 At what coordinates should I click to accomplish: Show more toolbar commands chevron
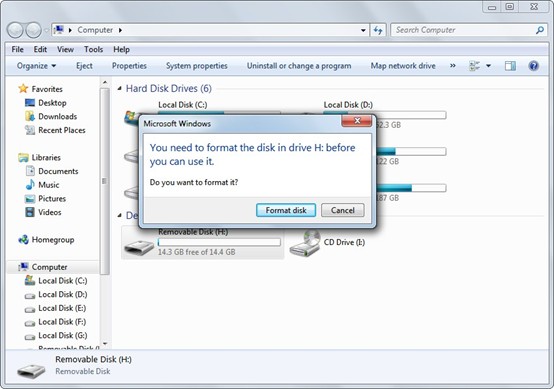[x=453, y=66]
